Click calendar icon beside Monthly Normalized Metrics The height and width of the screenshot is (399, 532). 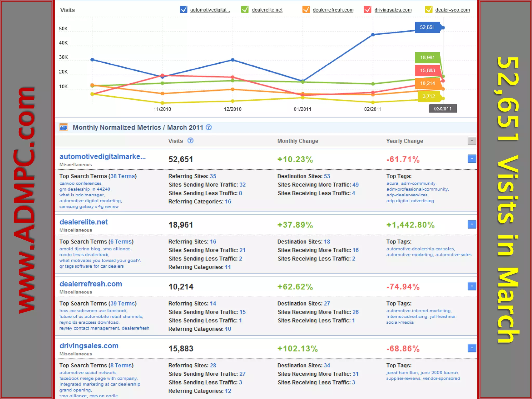pos(64,127)
